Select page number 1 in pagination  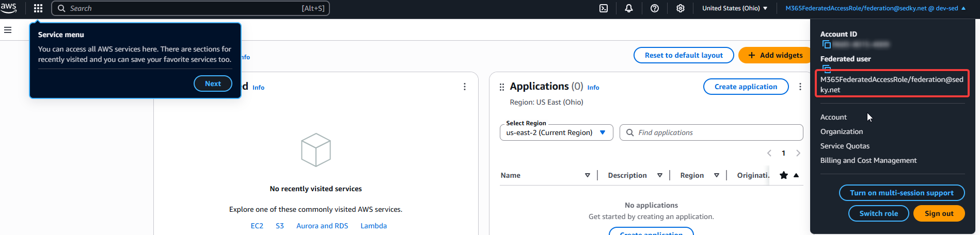pos(783,153)
